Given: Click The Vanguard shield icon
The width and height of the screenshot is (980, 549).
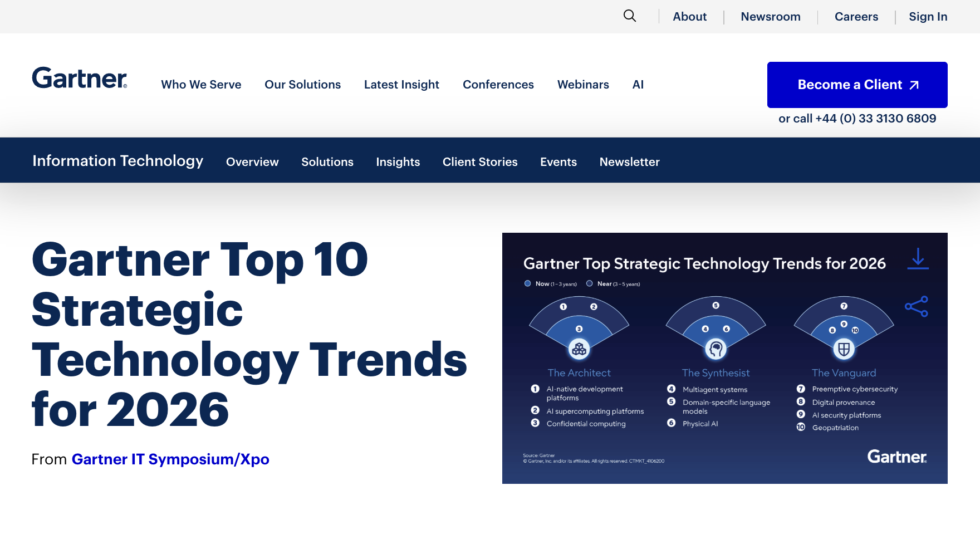Looking at the screenshot, I should tap(844, 349).
